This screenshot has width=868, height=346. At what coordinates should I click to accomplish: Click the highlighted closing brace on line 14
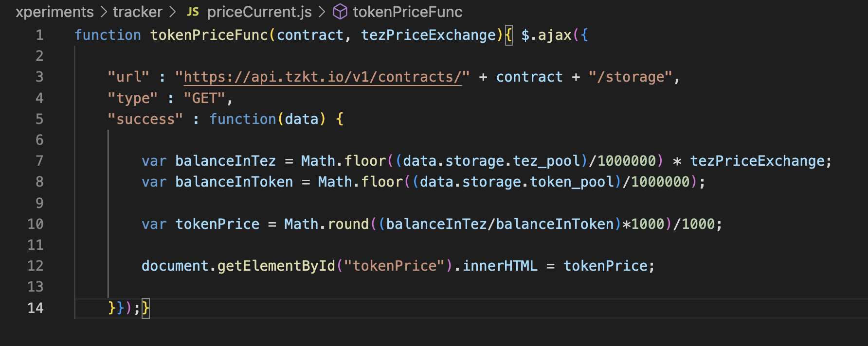point(145,308)
